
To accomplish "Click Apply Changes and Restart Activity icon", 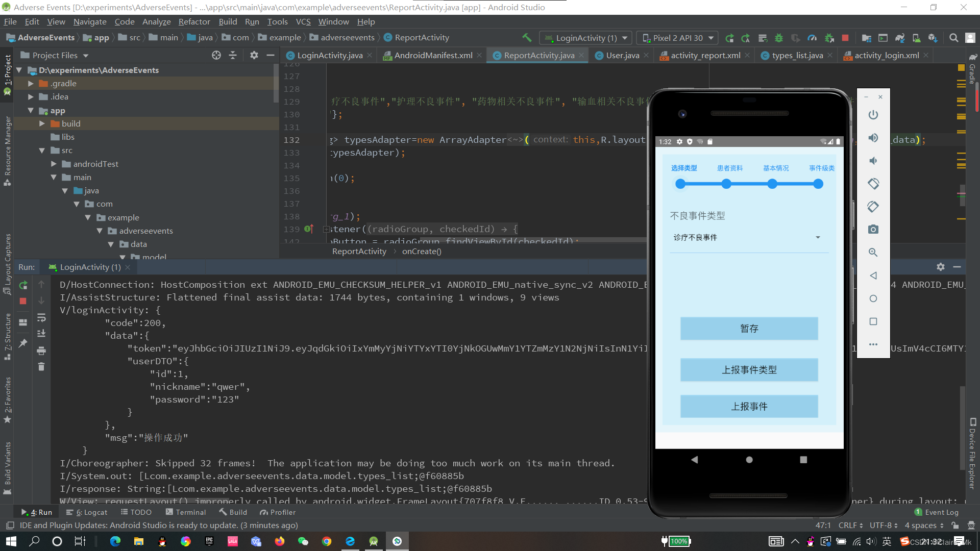I will tap(746, 38).
